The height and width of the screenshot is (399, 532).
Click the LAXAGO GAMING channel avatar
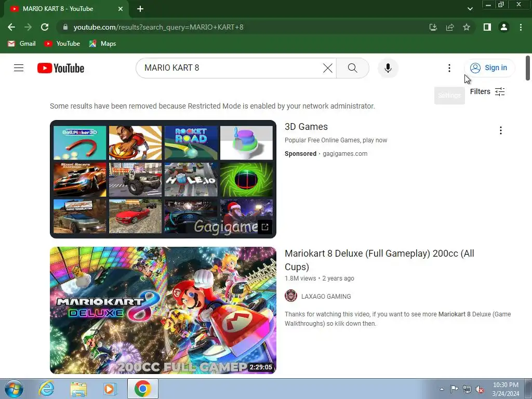coord(291,296)
